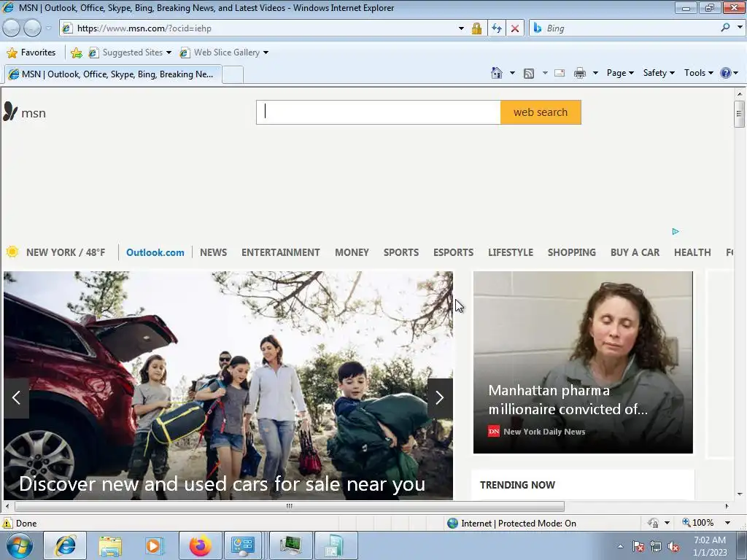Screen dimensions: 747x560
Task: Open the BUY A CAR link
Action: (x=635, y=252)
